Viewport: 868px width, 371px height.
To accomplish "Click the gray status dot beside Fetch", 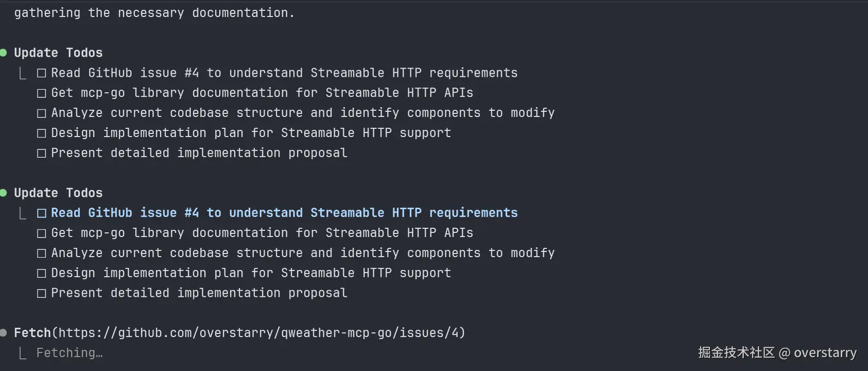I will 4,333.
